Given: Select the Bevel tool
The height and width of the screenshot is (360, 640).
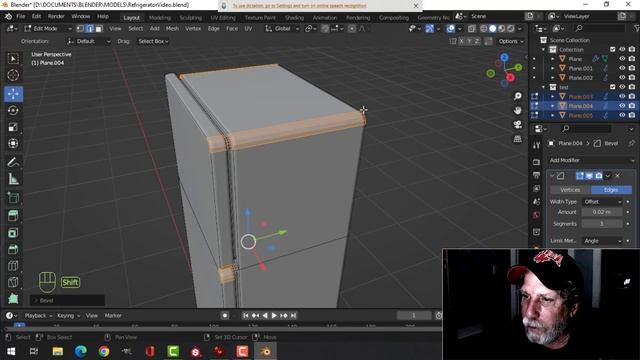Looking at the screenshot, I should click(x=13, y=249).
